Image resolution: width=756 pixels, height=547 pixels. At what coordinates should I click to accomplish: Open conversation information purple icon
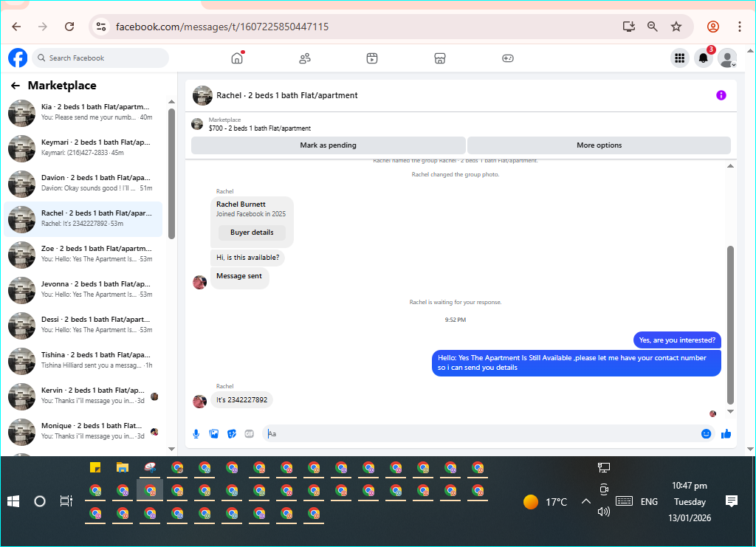click(x=721, y=95)
